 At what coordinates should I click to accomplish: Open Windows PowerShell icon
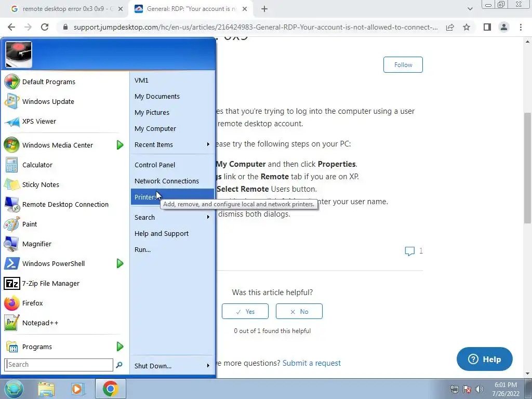tap(12, 263)
